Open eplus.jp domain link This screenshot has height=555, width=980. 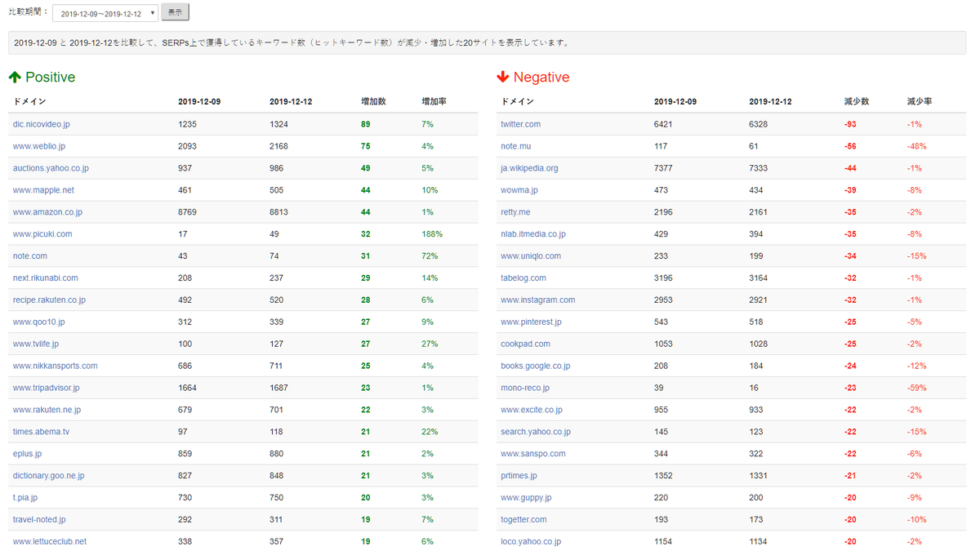pos(27,454)
